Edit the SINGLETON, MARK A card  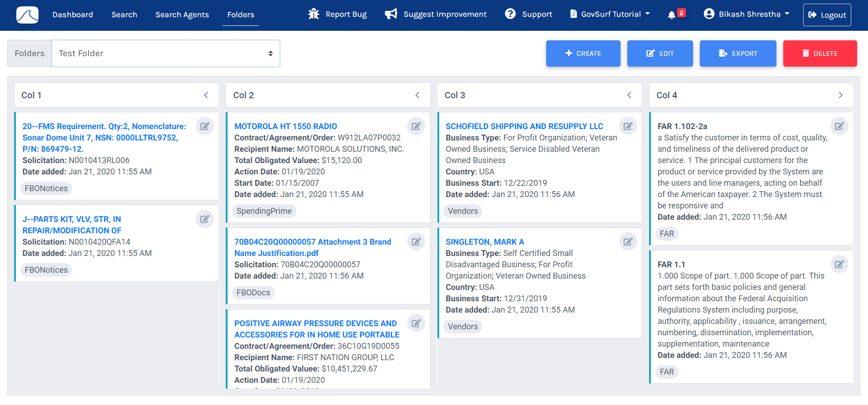click(x=628, y=241)
